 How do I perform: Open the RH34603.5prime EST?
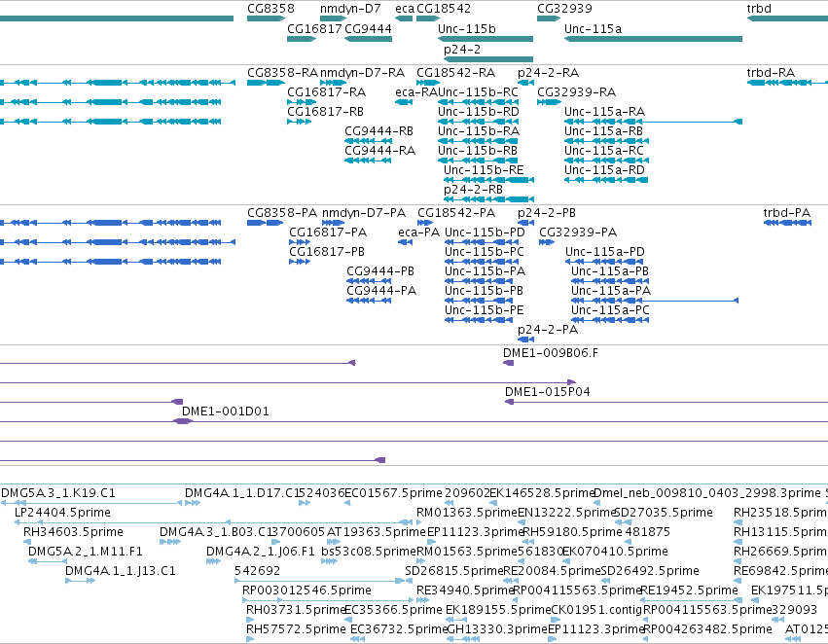coord(26,542)
